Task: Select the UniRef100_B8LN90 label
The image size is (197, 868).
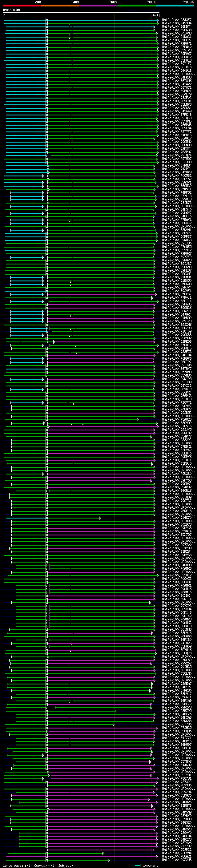Action: coord(177,145)
